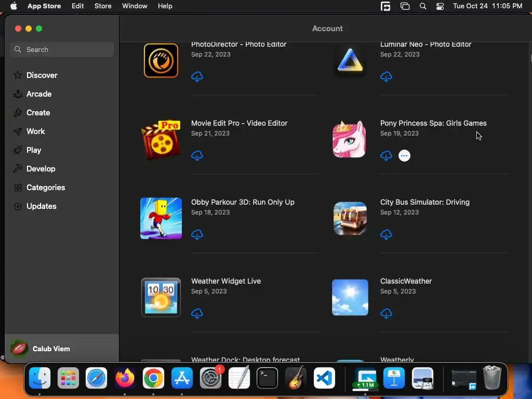Screen dimensions: 532x399
Task: Open Safari from the Dock
Action: pos(96,378)
